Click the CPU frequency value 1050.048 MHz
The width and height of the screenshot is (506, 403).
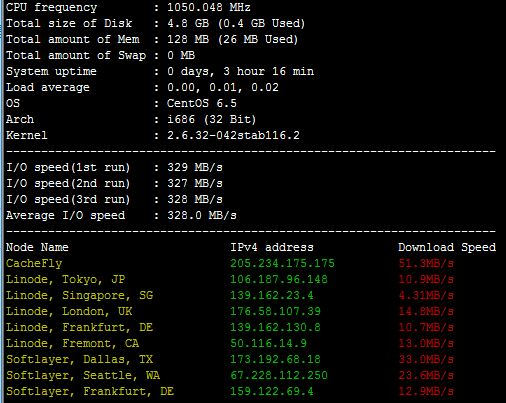coord(209,7)
